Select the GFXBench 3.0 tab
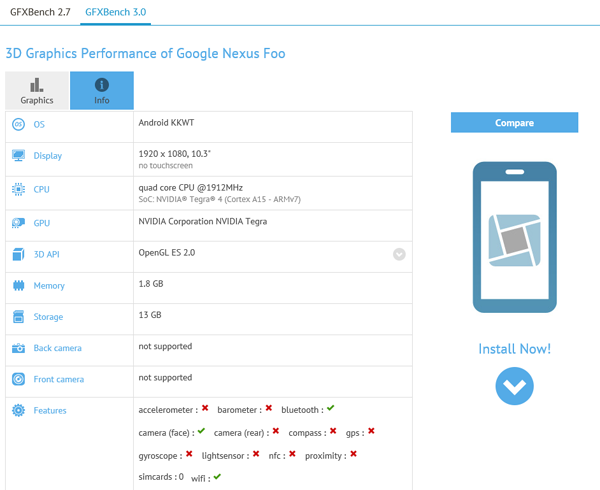Image resolution: width=600 pixels, height=490 pixels. click(x=116, y=12)
